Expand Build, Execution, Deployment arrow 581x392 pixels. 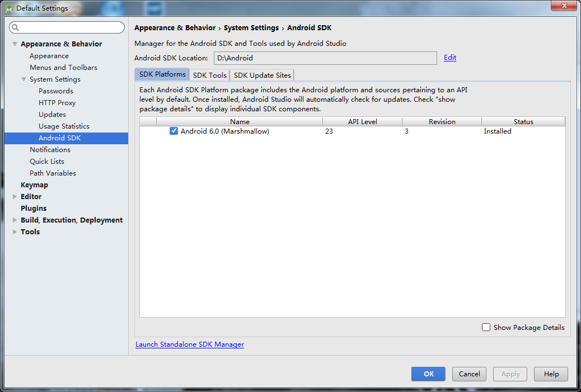tap(15, 220)
